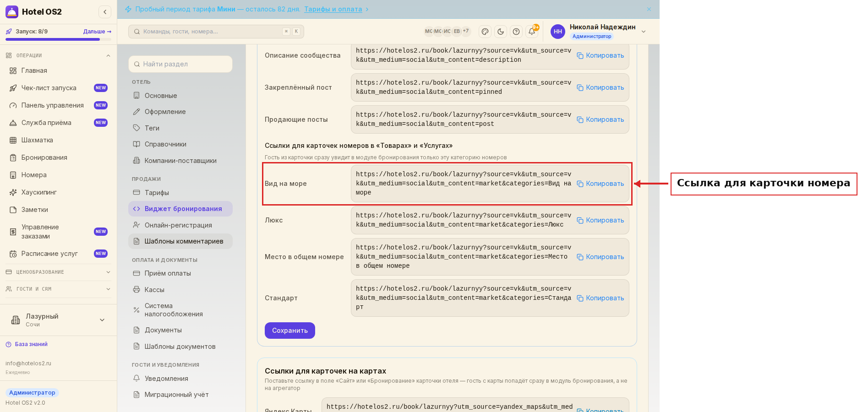Open the user account dropdown chevron
The image size is (868, 412).
644,32
